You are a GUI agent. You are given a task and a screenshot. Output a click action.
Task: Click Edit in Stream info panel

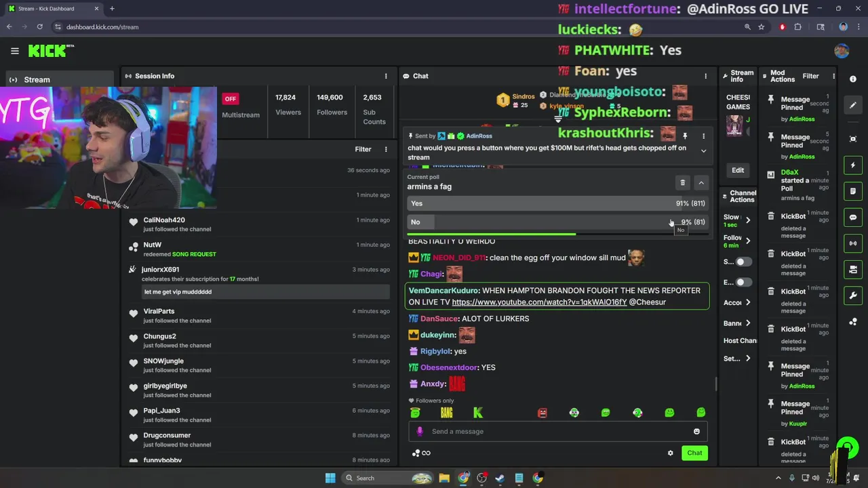738,170
